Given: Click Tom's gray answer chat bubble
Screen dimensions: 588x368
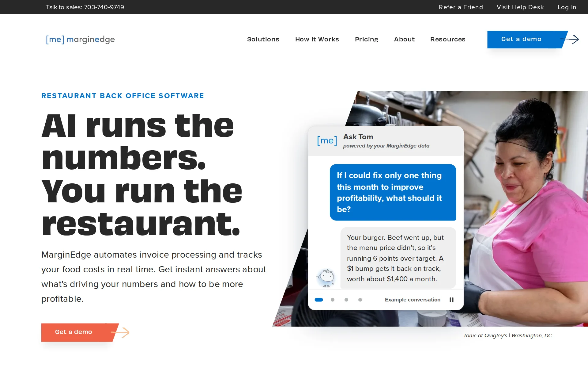Looking at the screenshot, I should [x=398, y=258].
